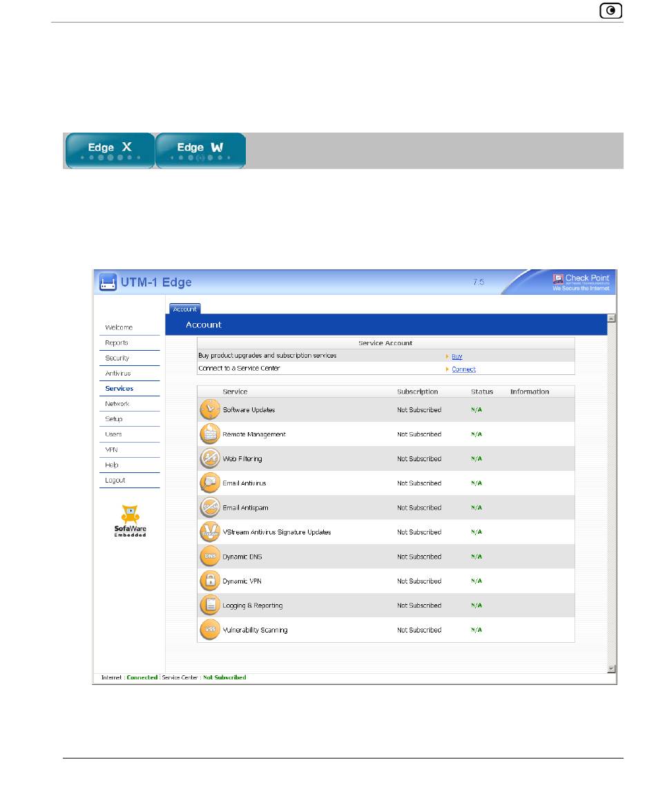The height and width of the screenshot is (812, 656).
Task: Click the Status column header
Action: pos(482,391)
